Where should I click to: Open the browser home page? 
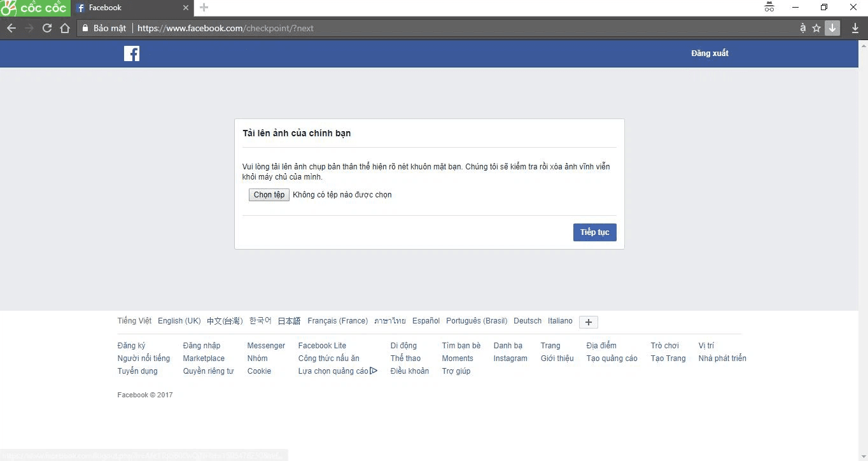coord(64,28)
